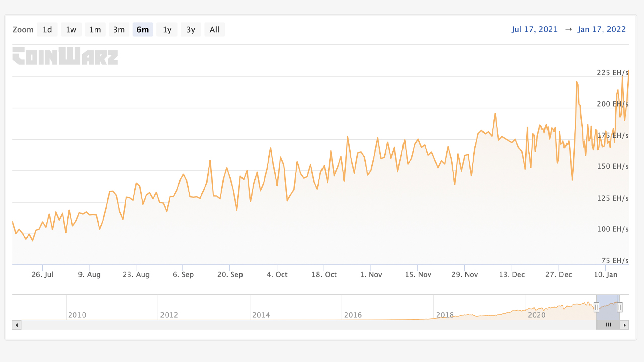Click the 9. Aug date label
644x362 pixels.
pyautogui.click(x=89, y=275)
